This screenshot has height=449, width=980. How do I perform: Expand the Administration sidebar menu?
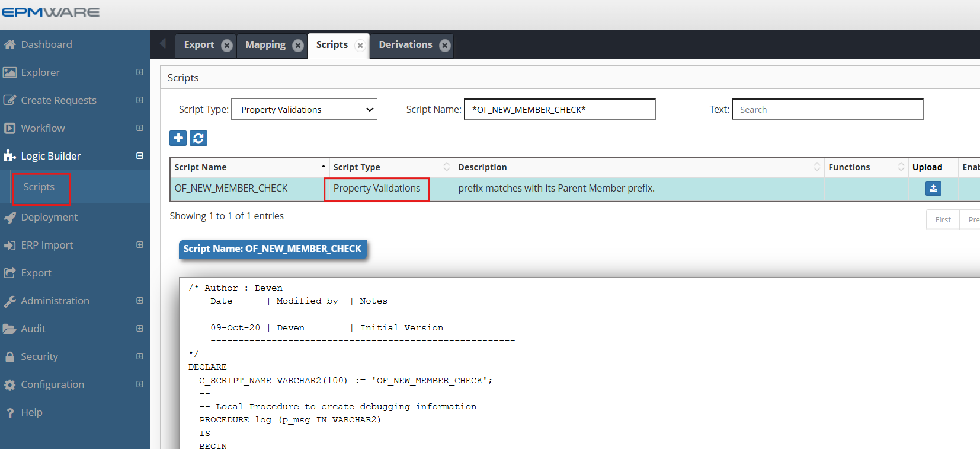point(140,301)
